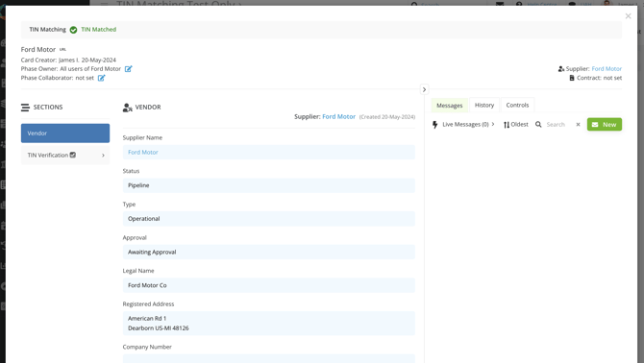Click the 'Contract: not set' text
Screen dimensions: 644x363
coord(599,78)
